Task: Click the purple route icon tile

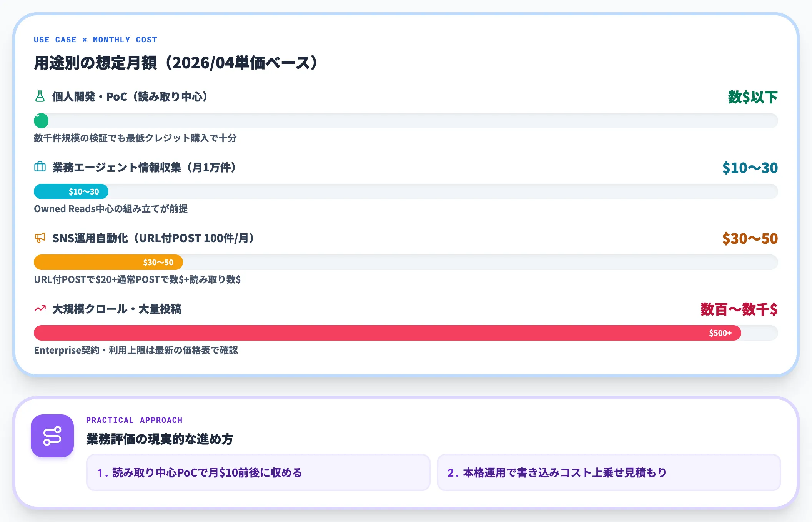Action: tap(52, 436)
